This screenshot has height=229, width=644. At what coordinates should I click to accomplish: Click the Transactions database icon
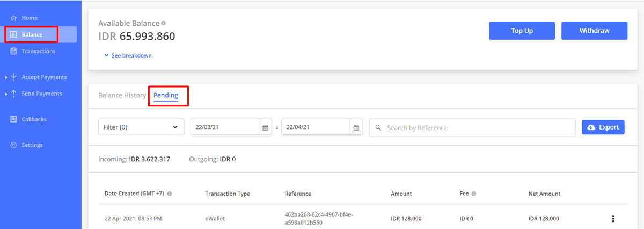[14, 51]
